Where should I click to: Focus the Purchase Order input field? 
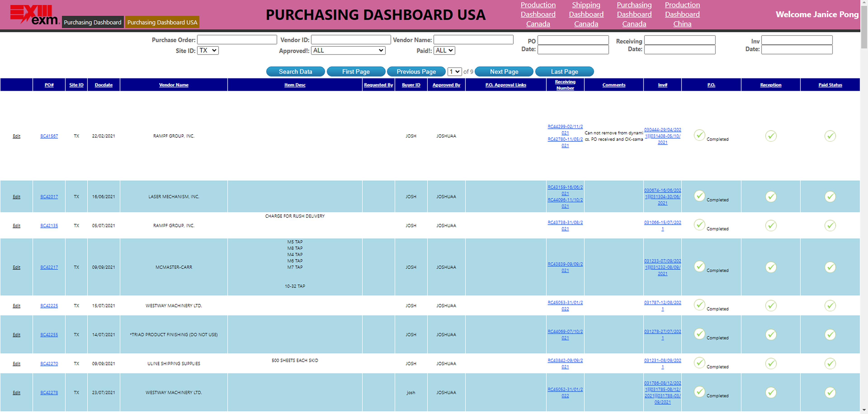click(237, 40)
